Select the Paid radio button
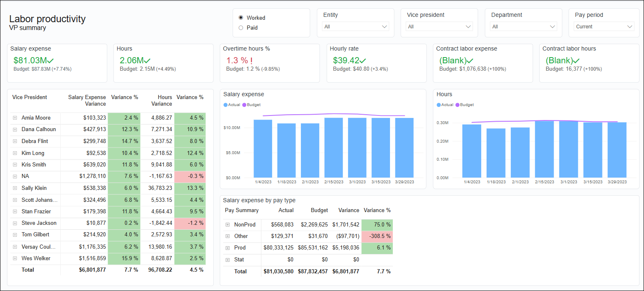The height and width of the screenshot is (291, 644). [x=241, y=28]
